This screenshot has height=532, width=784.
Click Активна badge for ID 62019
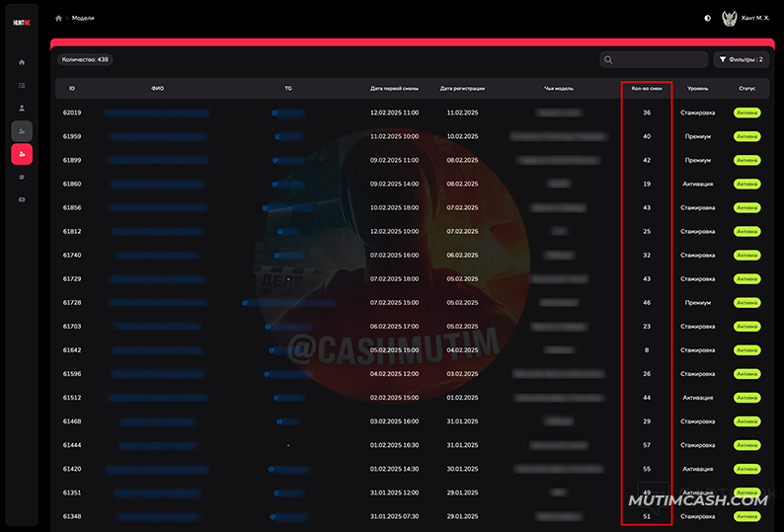[746, 113]
